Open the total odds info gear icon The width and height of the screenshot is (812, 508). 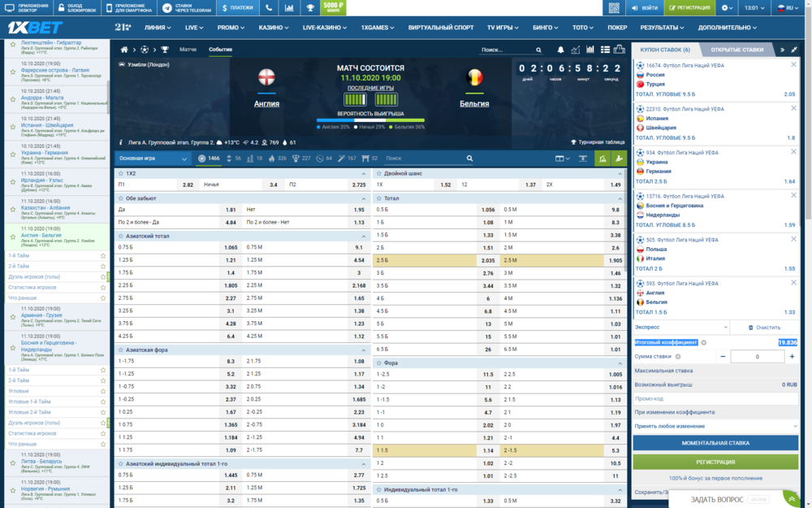704,343
